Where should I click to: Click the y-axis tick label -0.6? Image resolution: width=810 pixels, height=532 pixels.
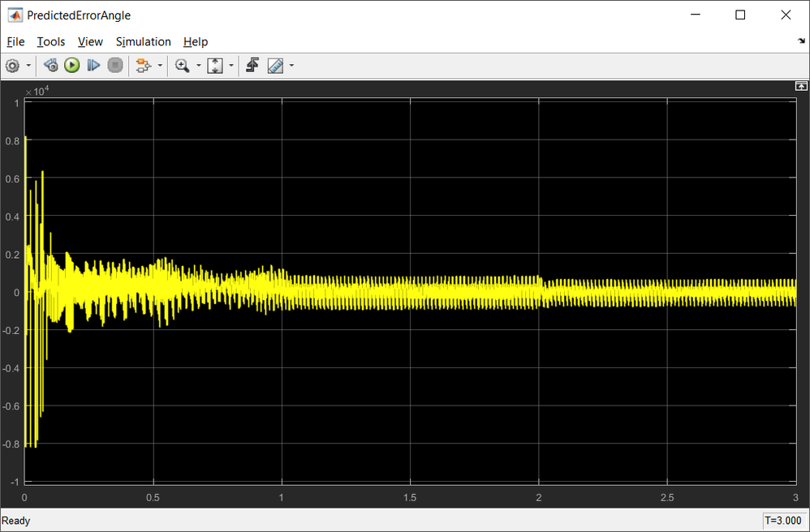pyautogui.click(x=11, y=406)
